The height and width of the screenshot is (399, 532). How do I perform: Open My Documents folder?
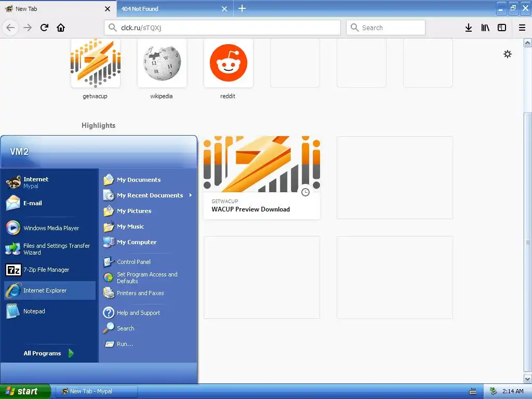click(148, 179)
